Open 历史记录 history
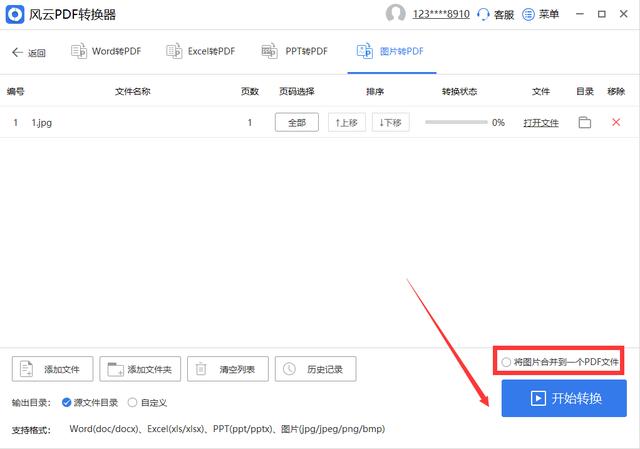 point(316,369)
